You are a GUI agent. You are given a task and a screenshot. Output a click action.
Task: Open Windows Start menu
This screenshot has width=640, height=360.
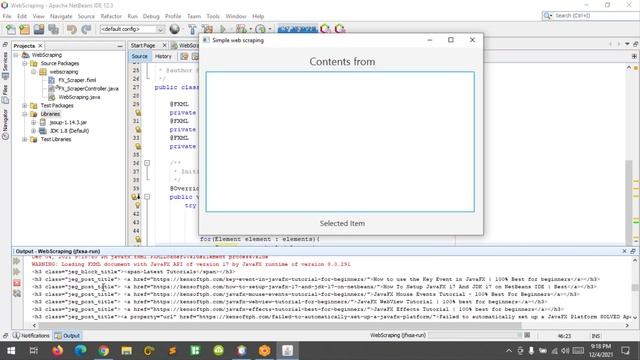[x=11, y=351]
